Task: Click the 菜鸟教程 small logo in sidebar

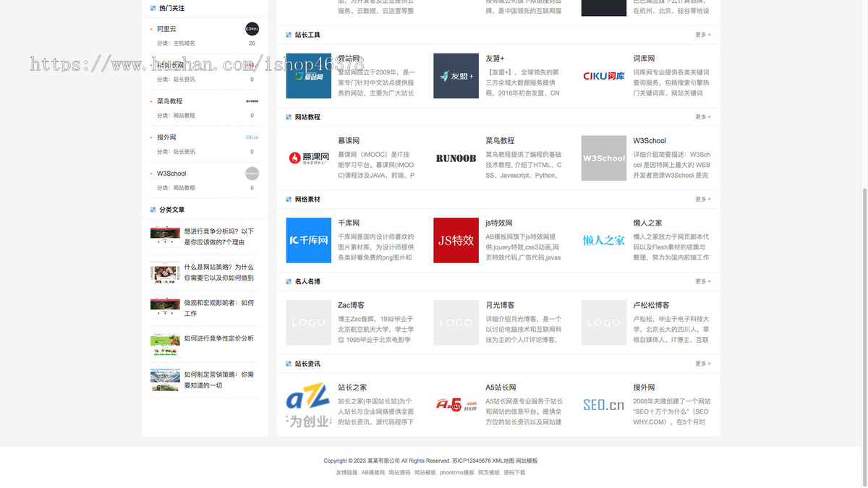Action: pos(252,101)
